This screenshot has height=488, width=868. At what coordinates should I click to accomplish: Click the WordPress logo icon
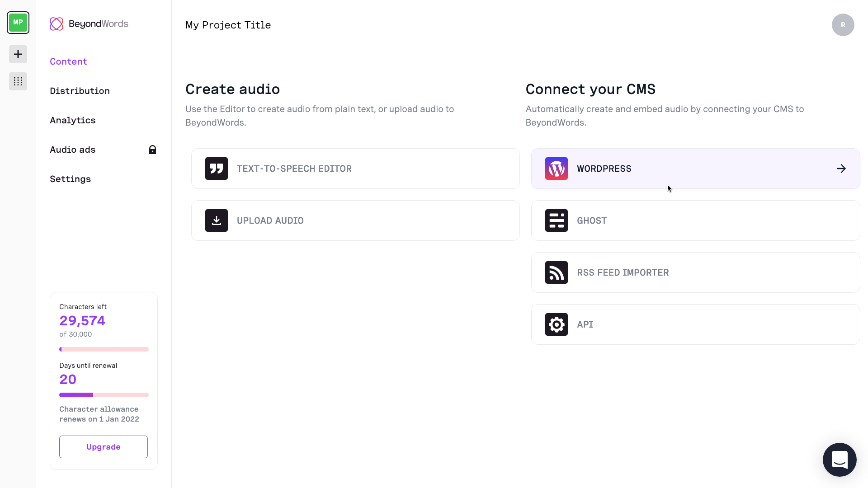(557, 169)
